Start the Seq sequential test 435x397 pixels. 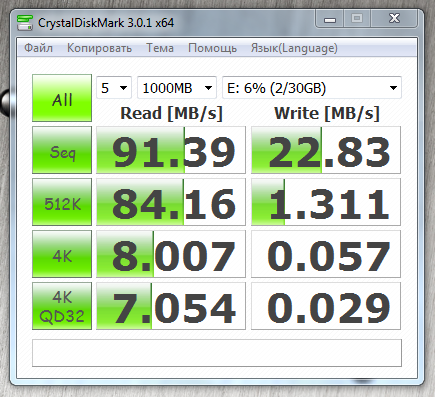pyautogui.click(x=62, y=150)
